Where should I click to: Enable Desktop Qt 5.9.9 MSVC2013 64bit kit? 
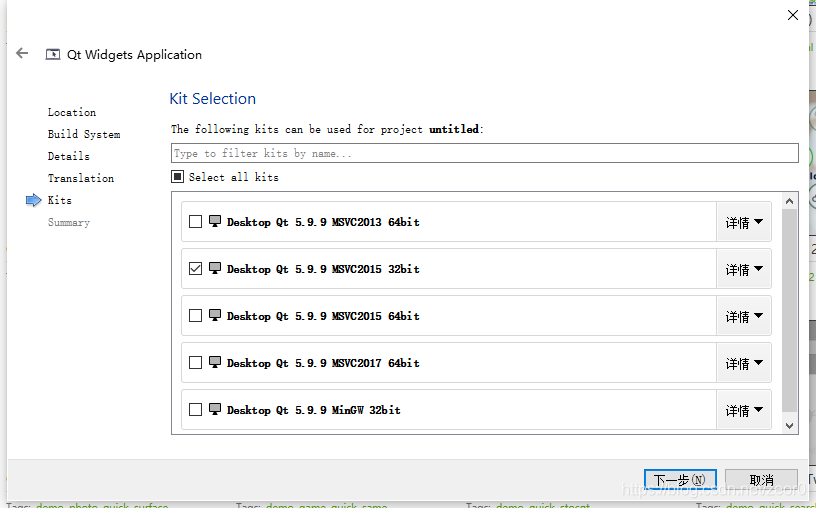[x=195, y=222]
